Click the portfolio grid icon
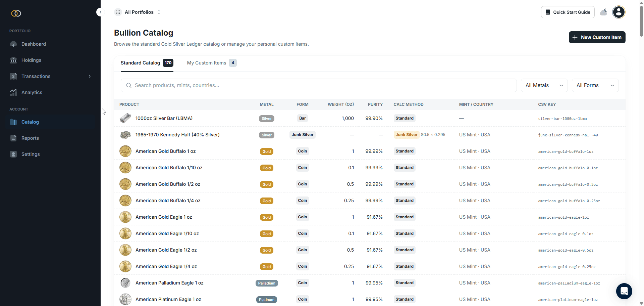The height and width of the screenshot is (306, 644). pos(118,12)
